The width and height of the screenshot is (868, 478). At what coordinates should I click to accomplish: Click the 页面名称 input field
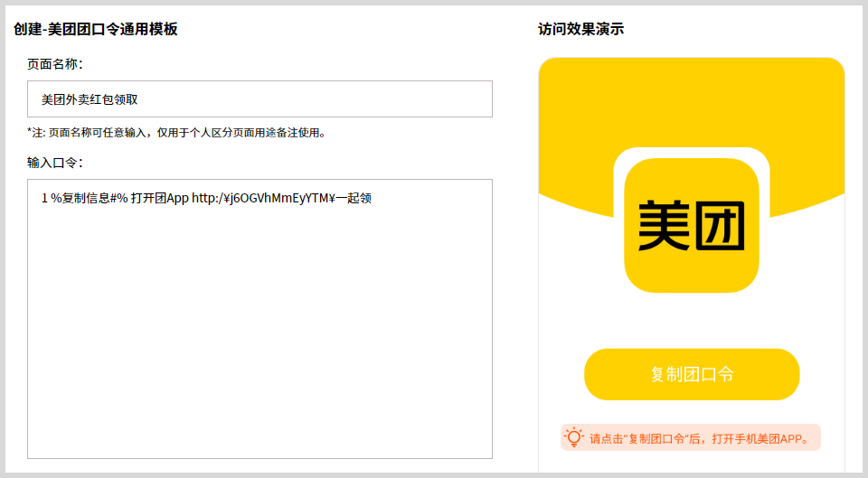[x=259, y=99]
